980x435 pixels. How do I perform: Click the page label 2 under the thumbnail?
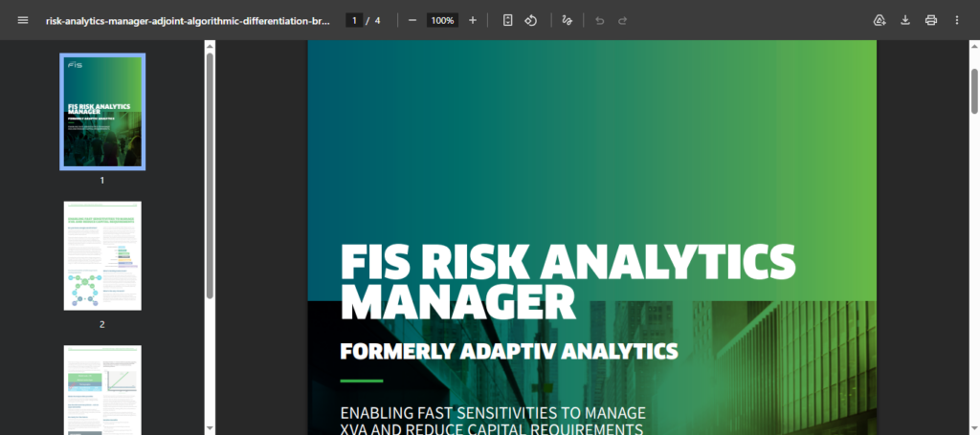(x=102, y=324)
